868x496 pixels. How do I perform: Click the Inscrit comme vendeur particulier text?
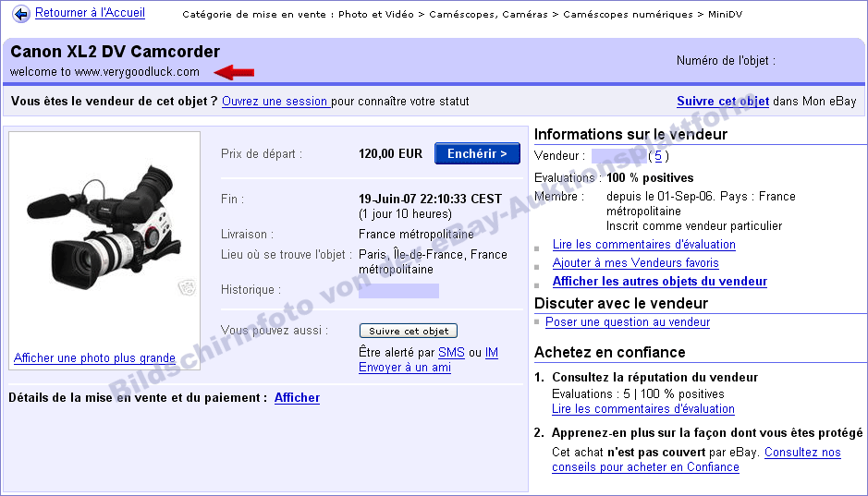click(x=694, y=225)
